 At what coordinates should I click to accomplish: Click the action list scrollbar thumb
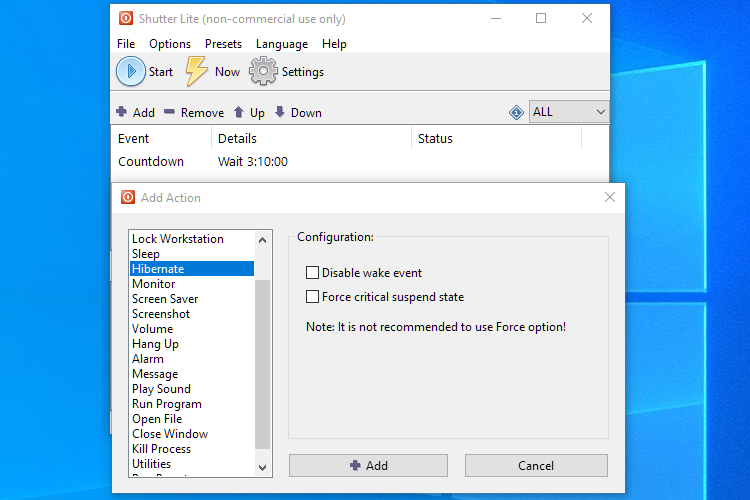tap(262, 364)
